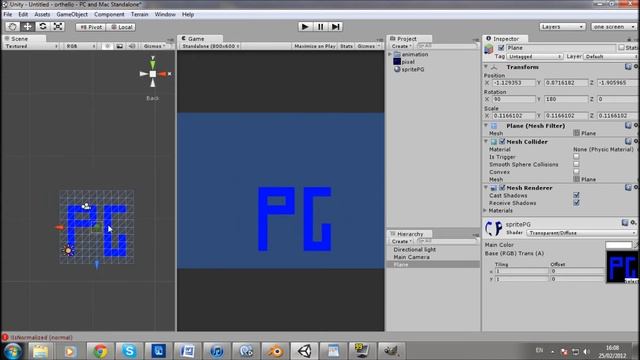The height and width of the screenshot is (360, 640).
Task: Toggle the Plane object active checkbox
Action: coord(501,48)
